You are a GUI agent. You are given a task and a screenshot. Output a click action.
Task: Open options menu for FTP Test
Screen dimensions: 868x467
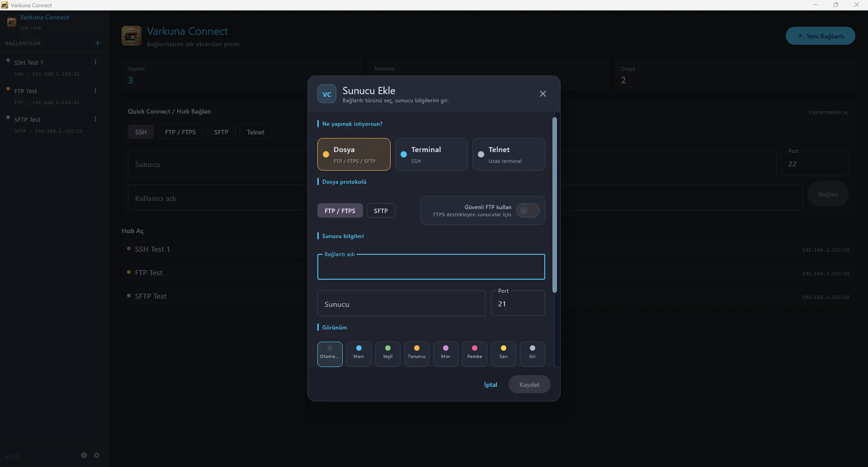click(95, 91)
